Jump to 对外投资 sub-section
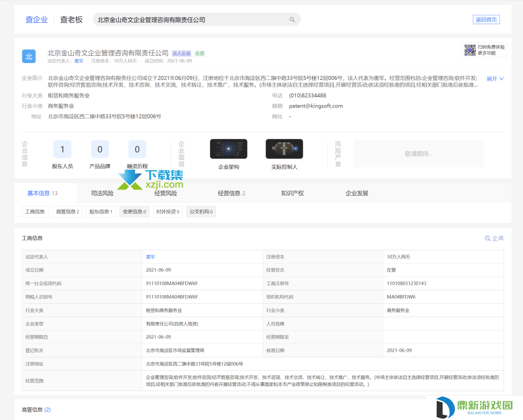The width and height of the screenshot is (523, 420). tap(168, 212)
